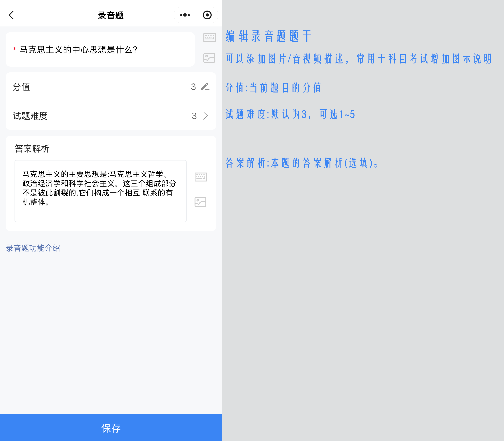Click image icon beside 答案解析 box

pos(200,202)
